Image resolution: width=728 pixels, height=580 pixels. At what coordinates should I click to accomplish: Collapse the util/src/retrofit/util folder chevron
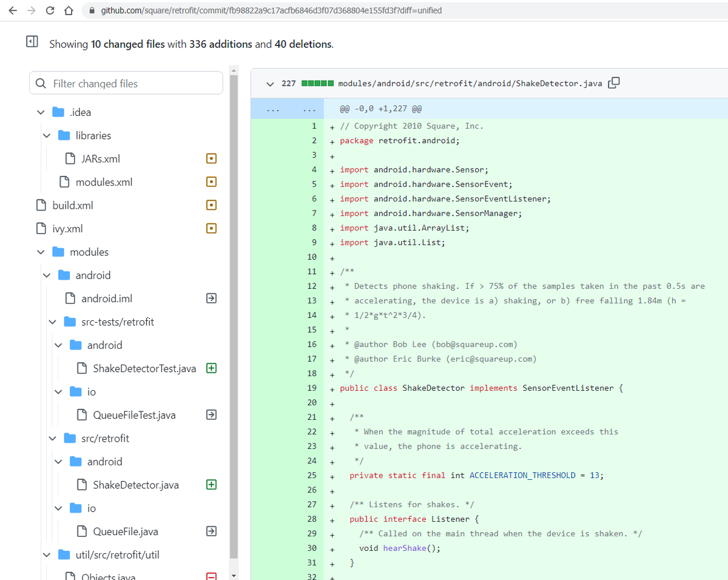[x=47, y=555]
